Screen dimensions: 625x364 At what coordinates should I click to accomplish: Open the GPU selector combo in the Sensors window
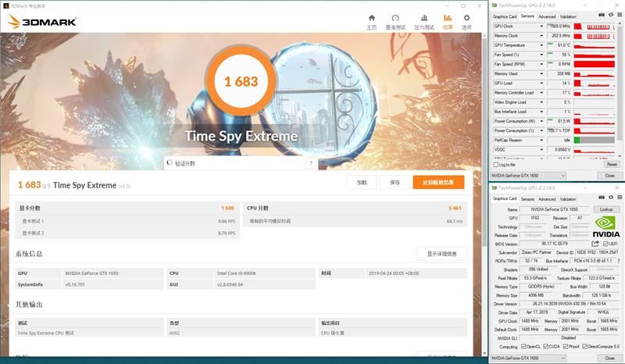(x=528, y=176)
